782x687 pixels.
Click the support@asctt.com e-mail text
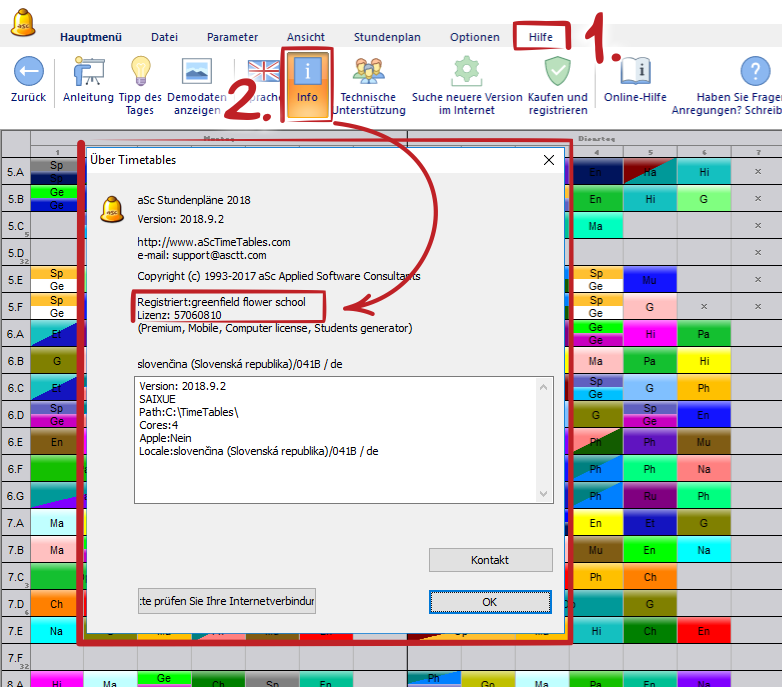(219, 255)
